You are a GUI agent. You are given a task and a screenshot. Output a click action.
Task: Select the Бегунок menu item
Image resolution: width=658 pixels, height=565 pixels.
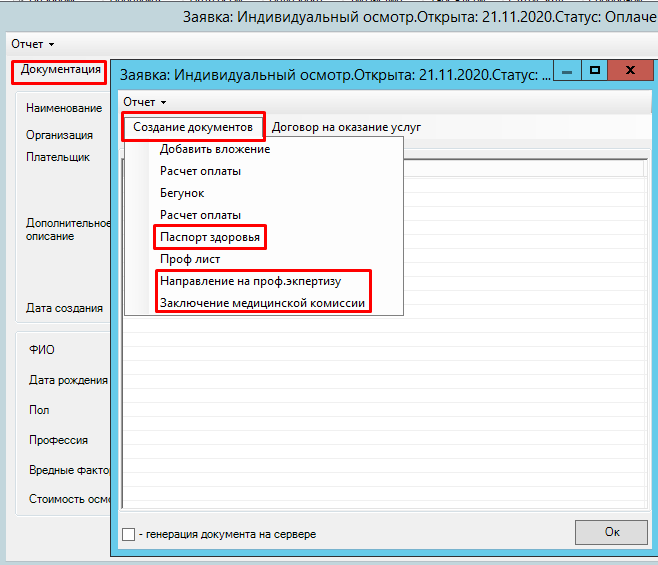(x=182, y=193)
